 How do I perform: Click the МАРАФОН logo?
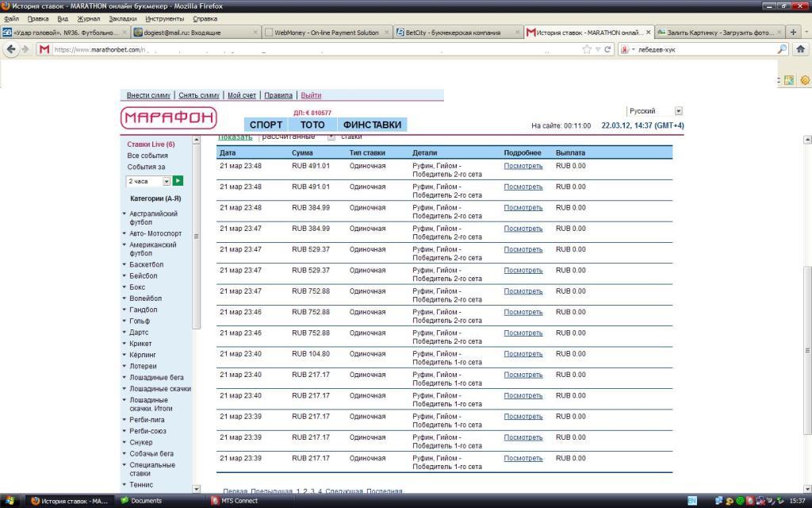169,118
